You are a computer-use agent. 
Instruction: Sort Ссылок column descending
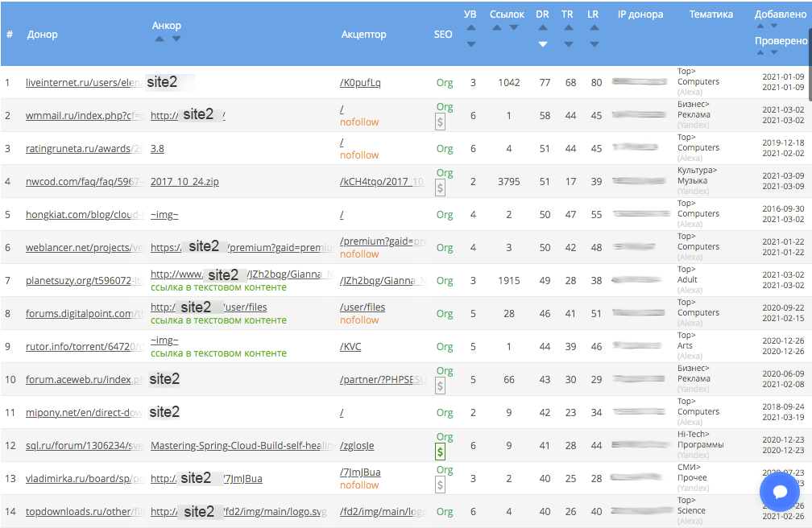[x=514, y=28]
